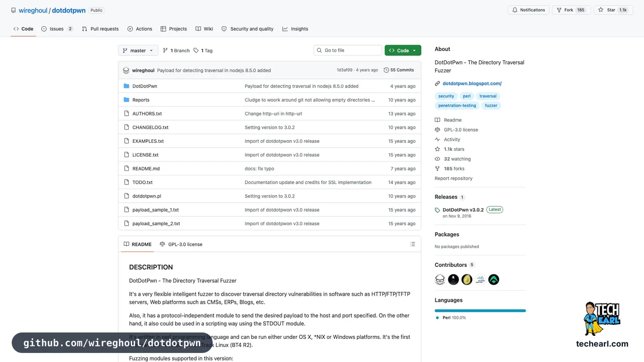Viewport: 644px width, 362px height.
Task: Click the green contributor avatar
Action: (494, 280)
